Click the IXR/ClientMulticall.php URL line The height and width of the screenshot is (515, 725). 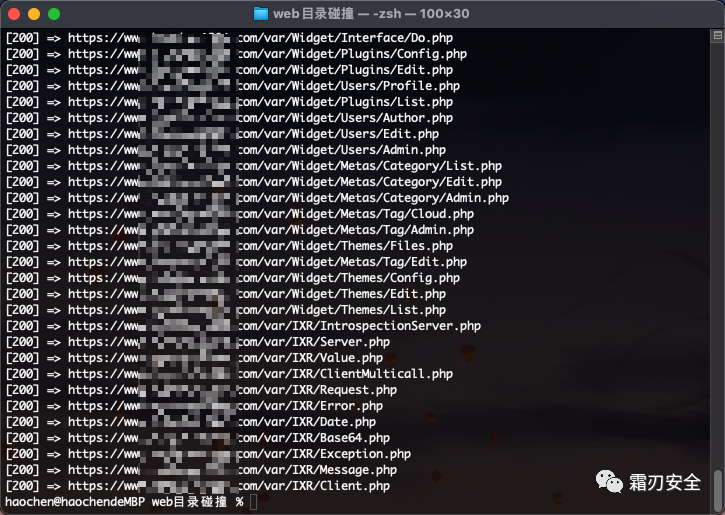tap(229, 374)
